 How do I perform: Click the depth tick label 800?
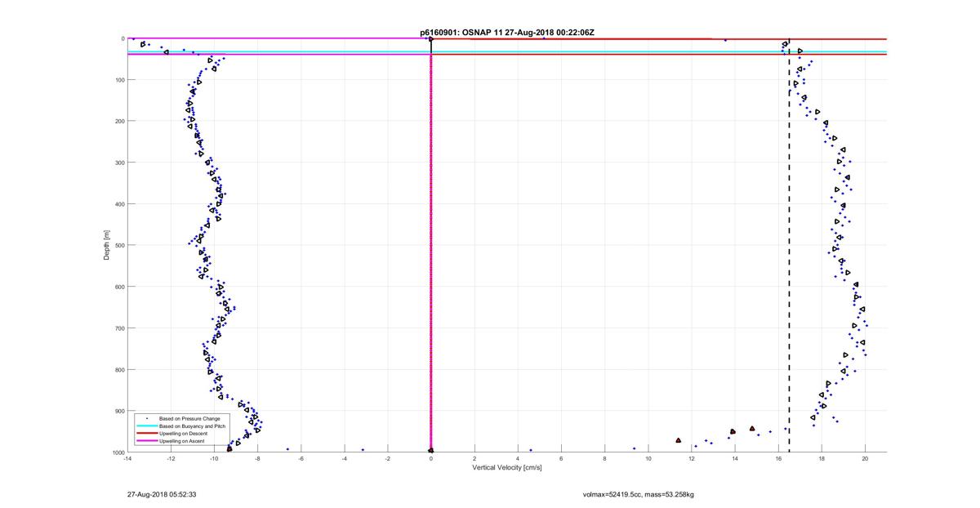click(x=119, y=369)
